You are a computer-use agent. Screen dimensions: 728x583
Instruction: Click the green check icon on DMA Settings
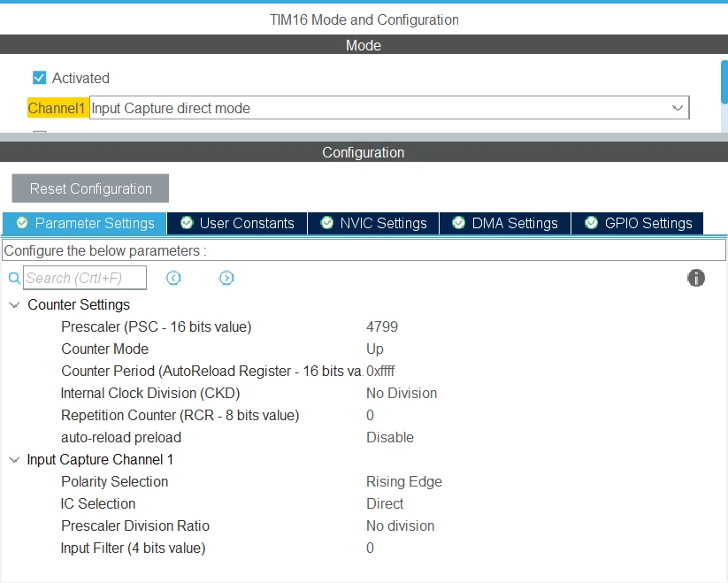coord(459,223)
